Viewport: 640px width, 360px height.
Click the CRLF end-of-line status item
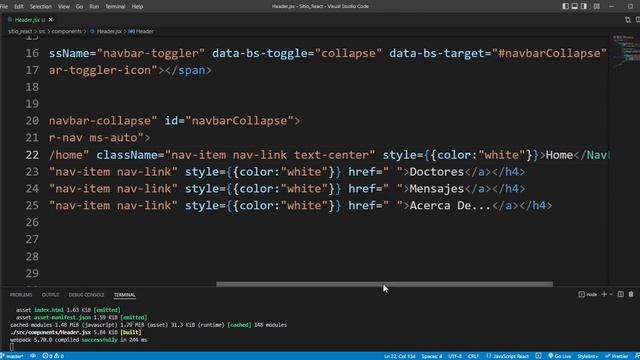tap(473, 356)
